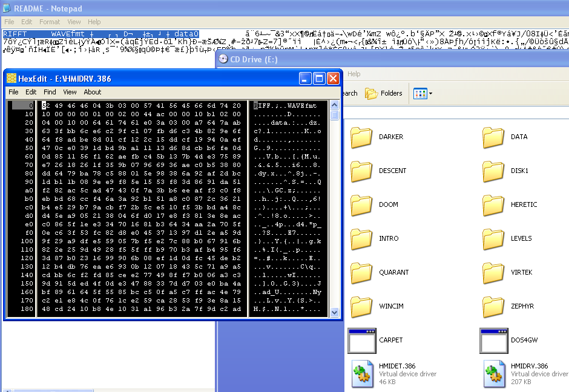Click '....data.:...dz.' in HexEdit ASCII pane

coord(287,123)
